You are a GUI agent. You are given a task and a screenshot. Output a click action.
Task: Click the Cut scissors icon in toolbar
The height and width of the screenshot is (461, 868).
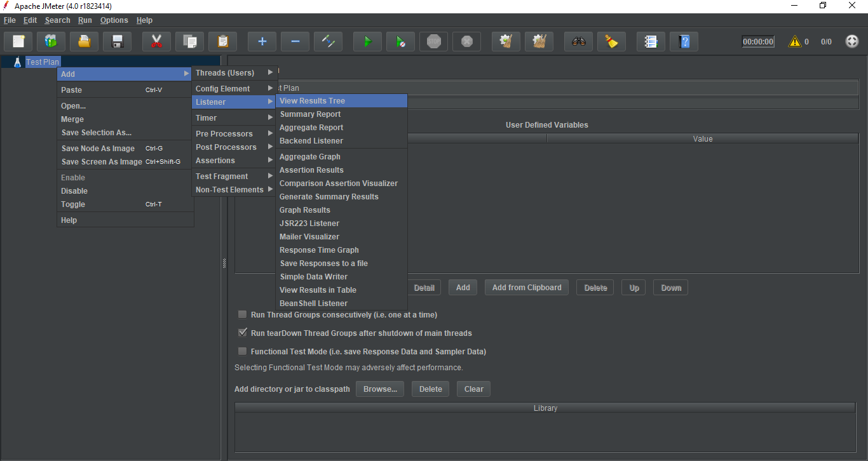156,42
